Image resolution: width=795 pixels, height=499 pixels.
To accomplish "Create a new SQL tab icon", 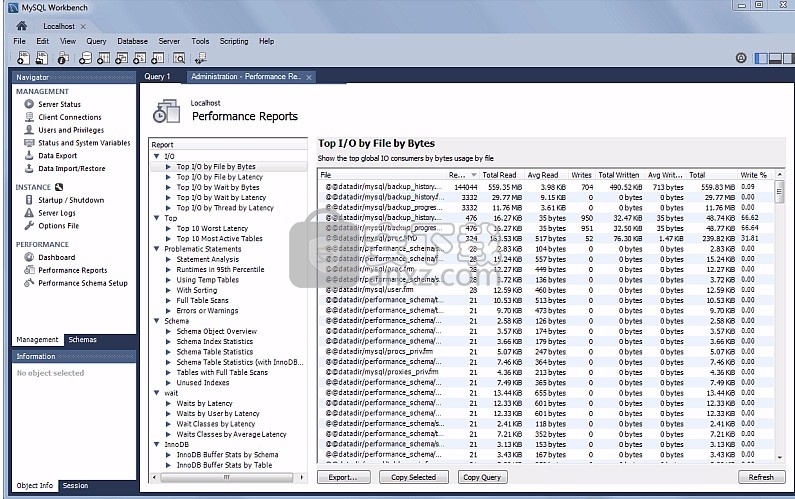I will (x=23, y=58).
